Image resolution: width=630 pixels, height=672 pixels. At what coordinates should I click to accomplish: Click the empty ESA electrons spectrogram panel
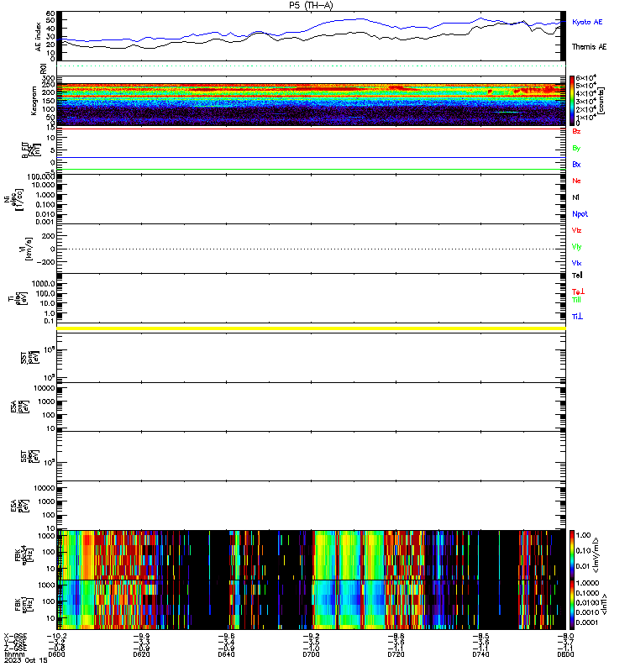tap(311, 506)
